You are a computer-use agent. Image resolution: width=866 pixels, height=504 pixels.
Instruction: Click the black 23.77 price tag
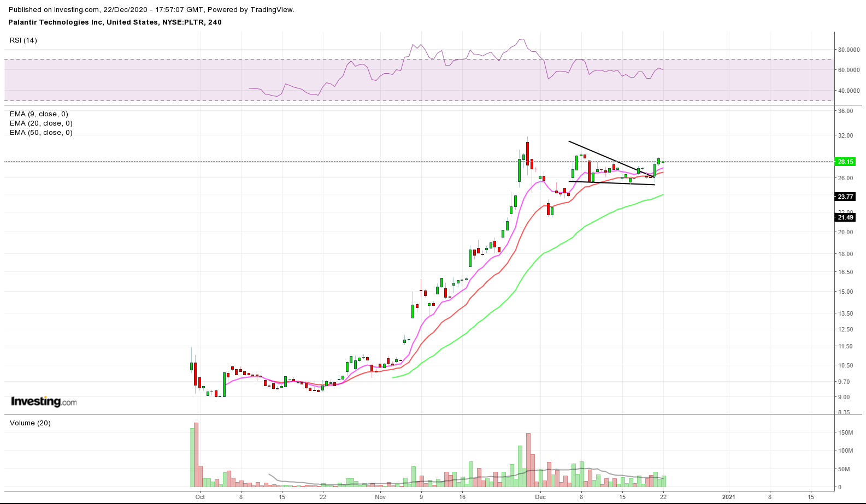point(845,197)
